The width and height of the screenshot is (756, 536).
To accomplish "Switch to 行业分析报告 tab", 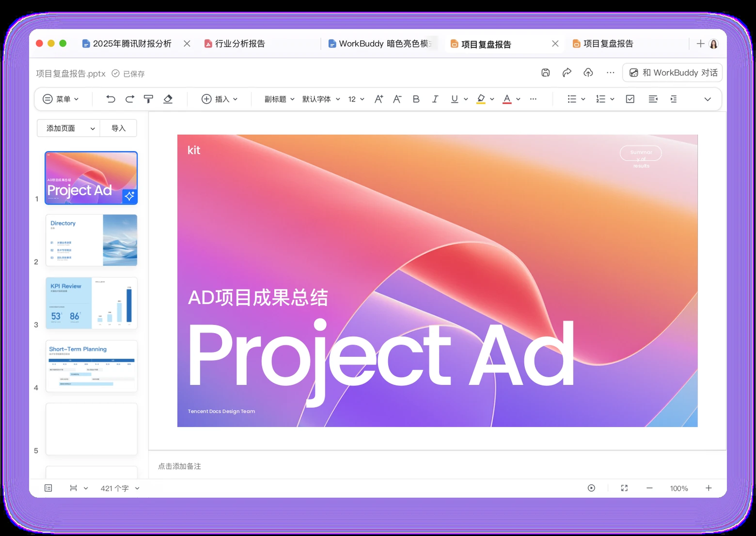I will [x=235, y=44].
